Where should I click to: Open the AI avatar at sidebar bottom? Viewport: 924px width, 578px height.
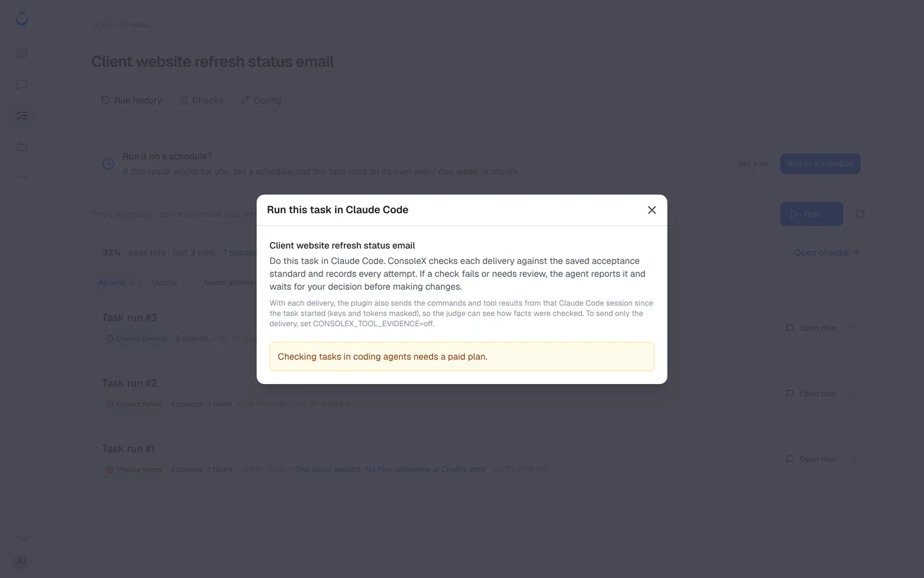pos(21,561)
